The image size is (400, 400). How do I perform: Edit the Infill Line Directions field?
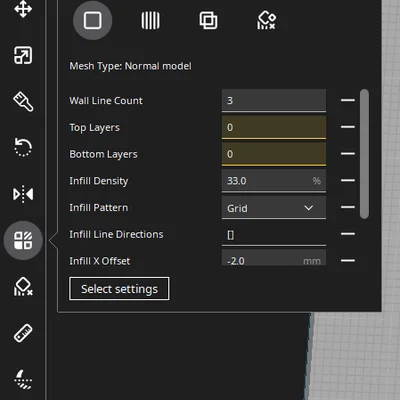point(274,234)
